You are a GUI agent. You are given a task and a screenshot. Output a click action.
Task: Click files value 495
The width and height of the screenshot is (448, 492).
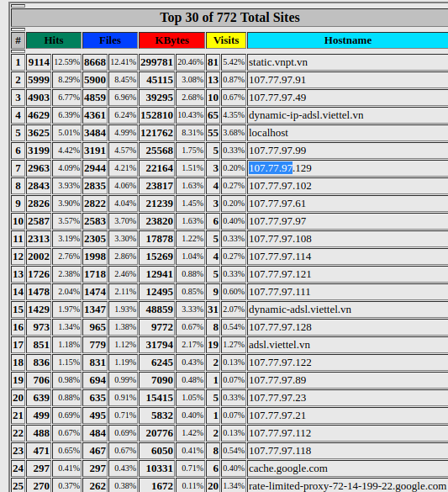98,415
